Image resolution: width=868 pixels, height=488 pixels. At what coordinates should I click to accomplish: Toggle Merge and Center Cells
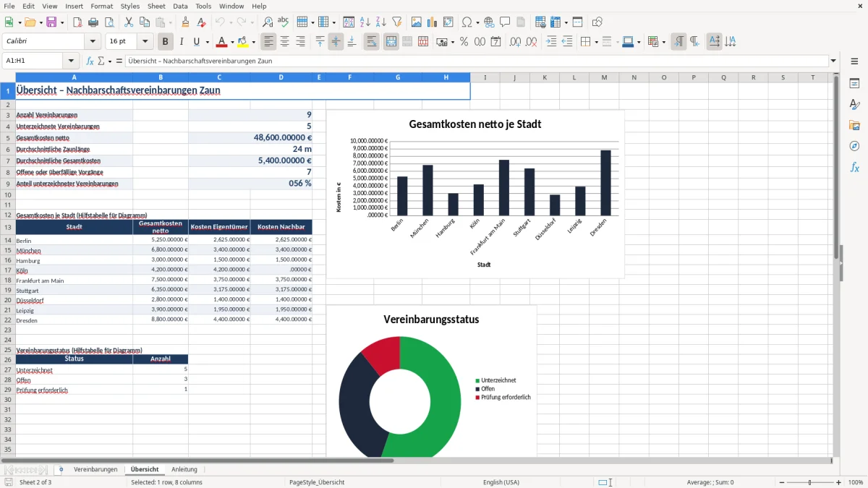[x=391, y=42]
